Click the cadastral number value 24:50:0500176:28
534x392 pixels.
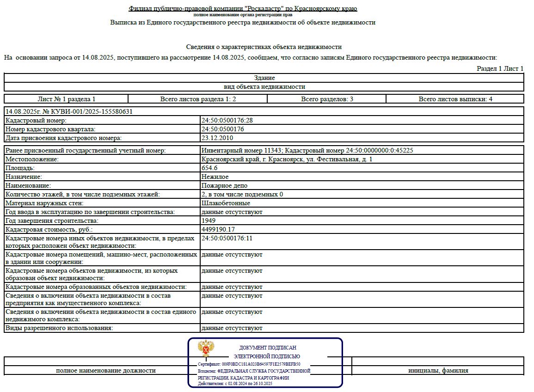pyautogui.click(x=227, y=120)
